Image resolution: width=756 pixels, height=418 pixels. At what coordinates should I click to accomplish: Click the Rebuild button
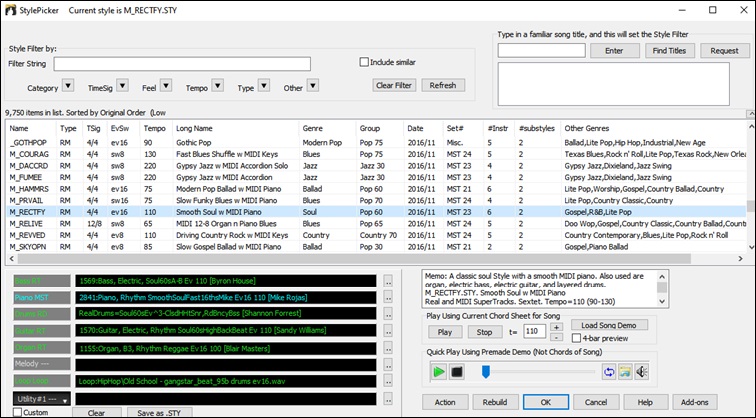click(495, 402)
